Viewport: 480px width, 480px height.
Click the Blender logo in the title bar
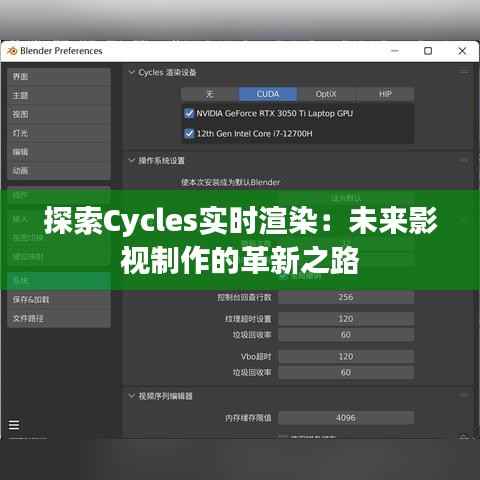tap(12, 51)
